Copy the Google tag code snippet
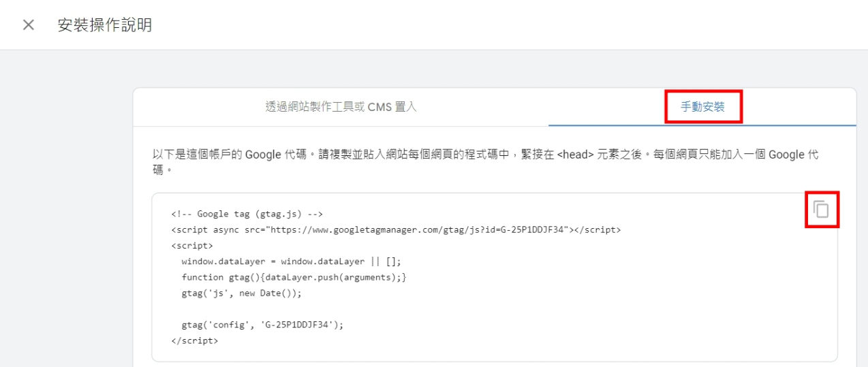This screenshot has height=367, width=868. 822,209
